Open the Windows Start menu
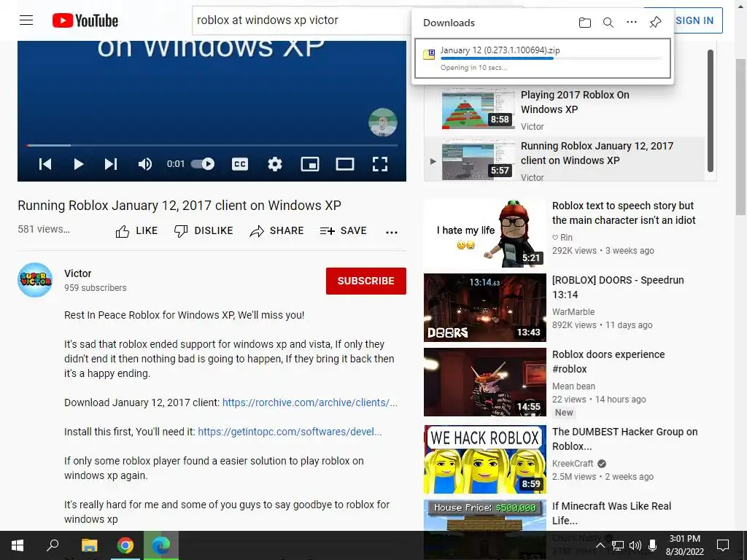 point(18,545)
